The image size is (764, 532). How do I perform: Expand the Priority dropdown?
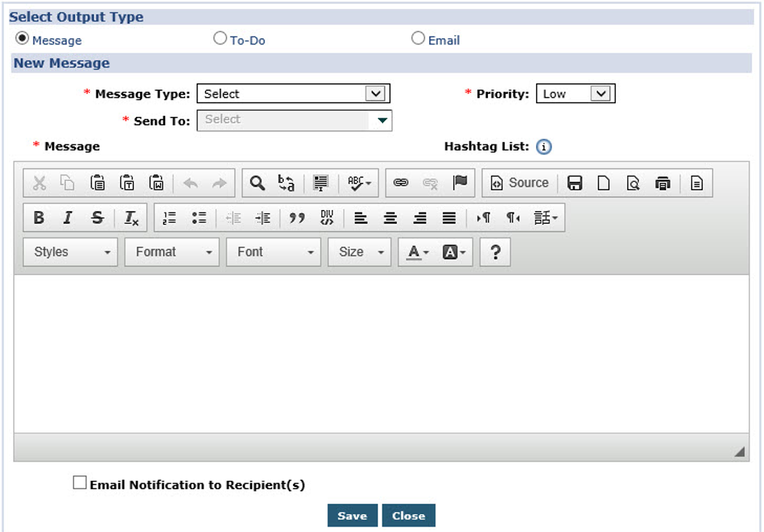[575, 94]
